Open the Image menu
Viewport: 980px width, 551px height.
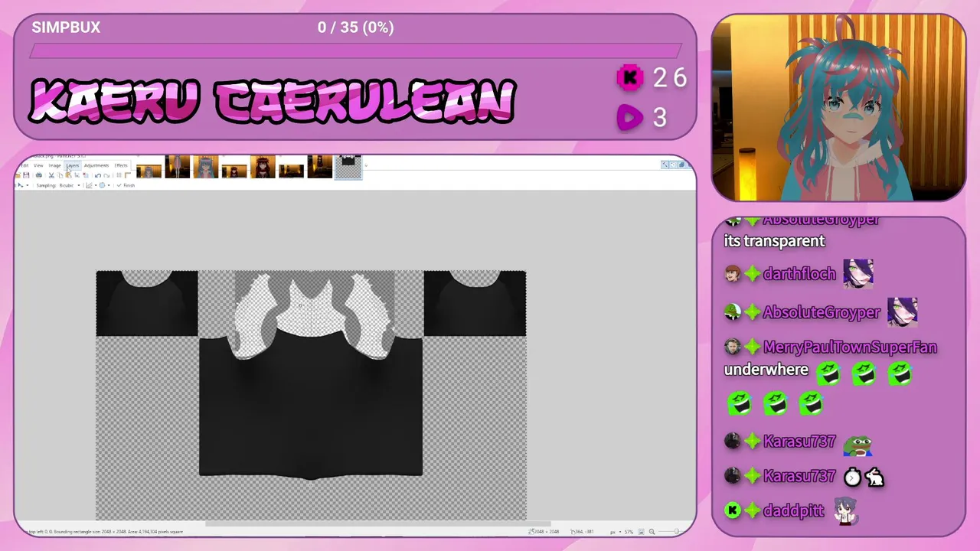pyautogui.click(x=55, y=165)
